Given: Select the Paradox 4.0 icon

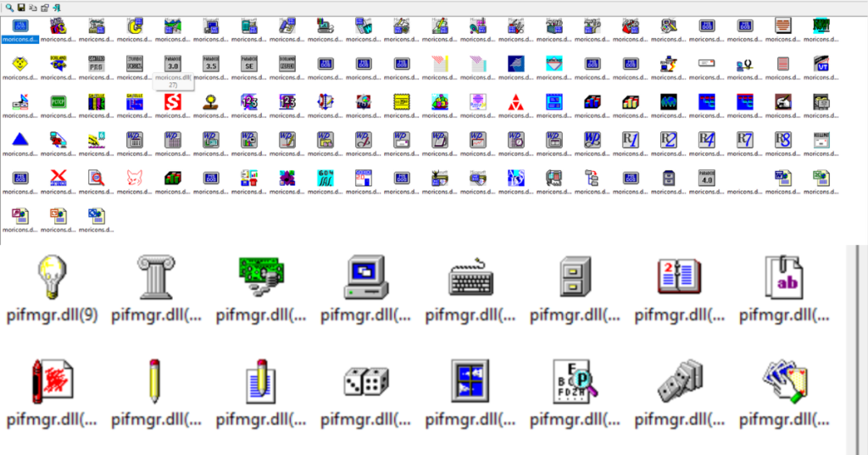Looking at the screenshot, I should [707, 178].
